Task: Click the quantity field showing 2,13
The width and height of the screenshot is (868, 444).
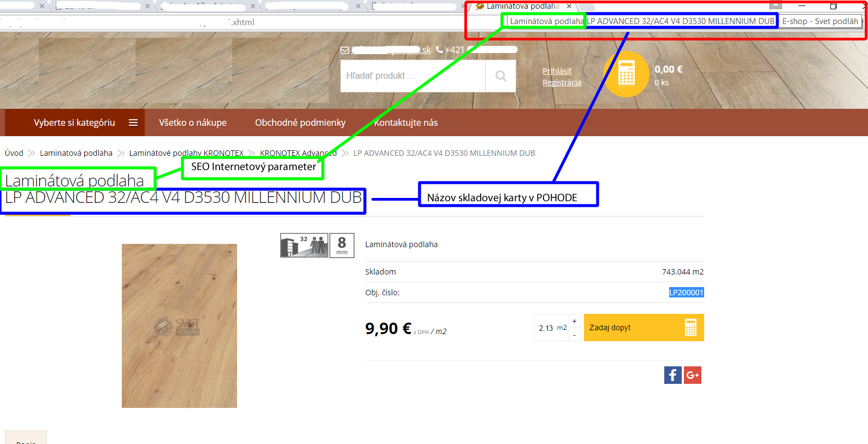Action: click(x=552, y=328)
